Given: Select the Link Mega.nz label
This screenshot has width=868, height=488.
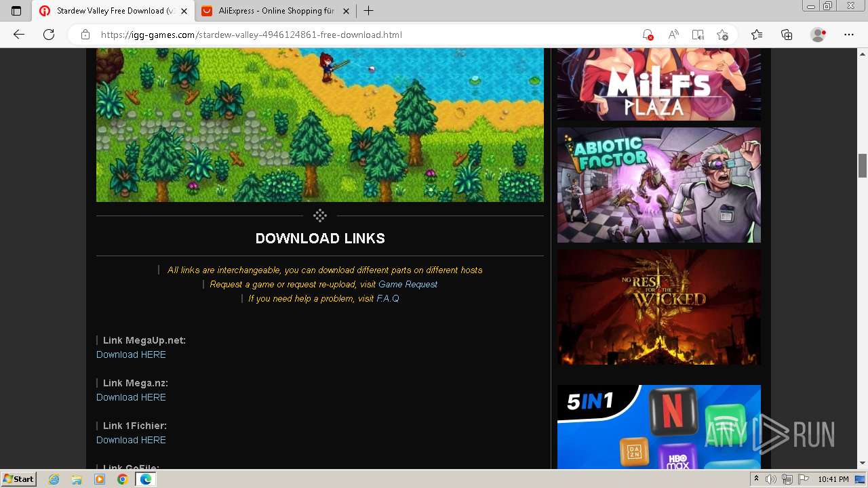Looking at the screenshot, I should (x=136, y=383).
